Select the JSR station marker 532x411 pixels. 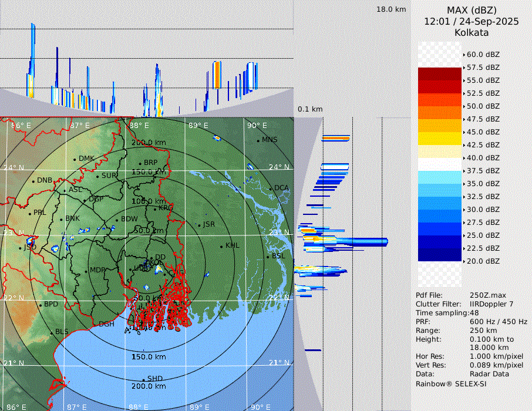[198, 225]
